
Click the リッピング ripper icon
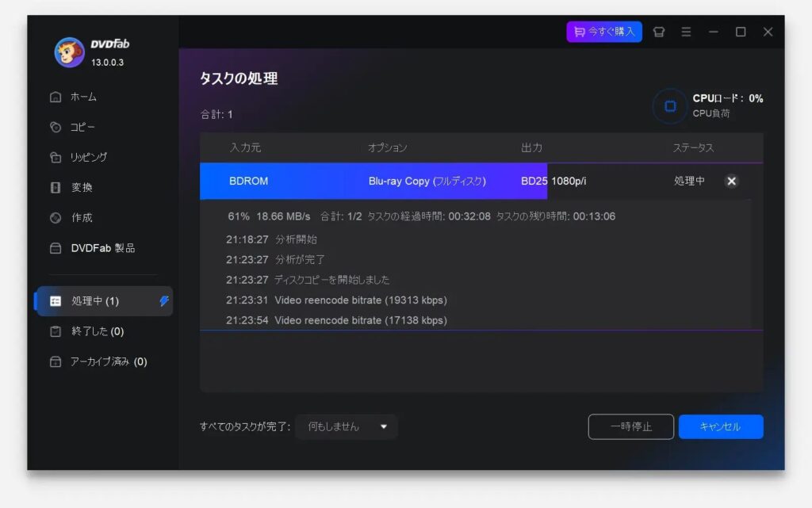(x=56, y=157)
